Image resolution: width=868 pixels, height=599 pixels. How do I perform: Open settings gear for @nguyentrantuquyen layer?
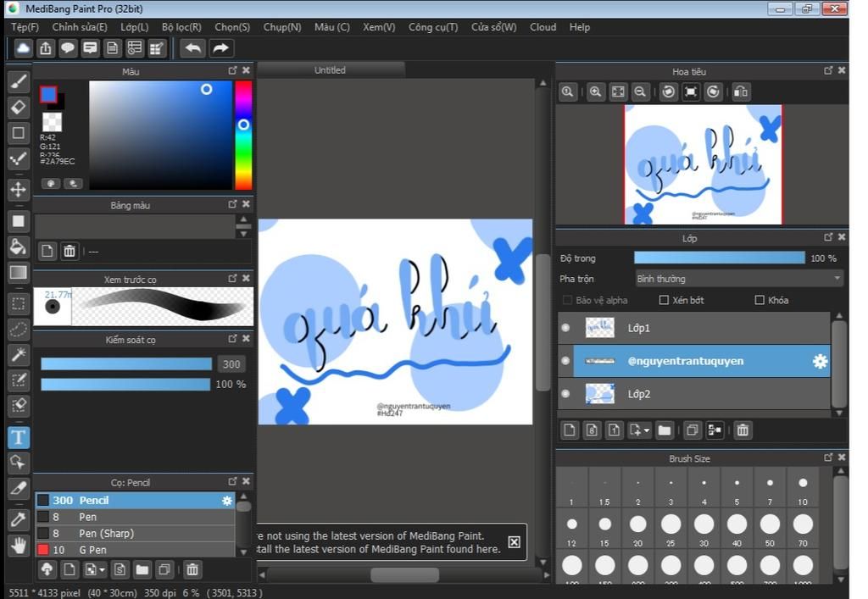(x=820, y=361)
